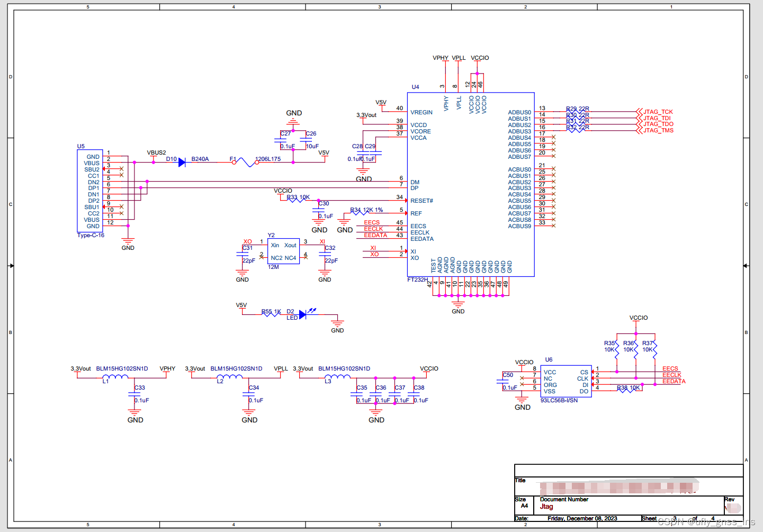The image size is (763, 532).
Task: Select the Document Number heading
Action: 564,500
